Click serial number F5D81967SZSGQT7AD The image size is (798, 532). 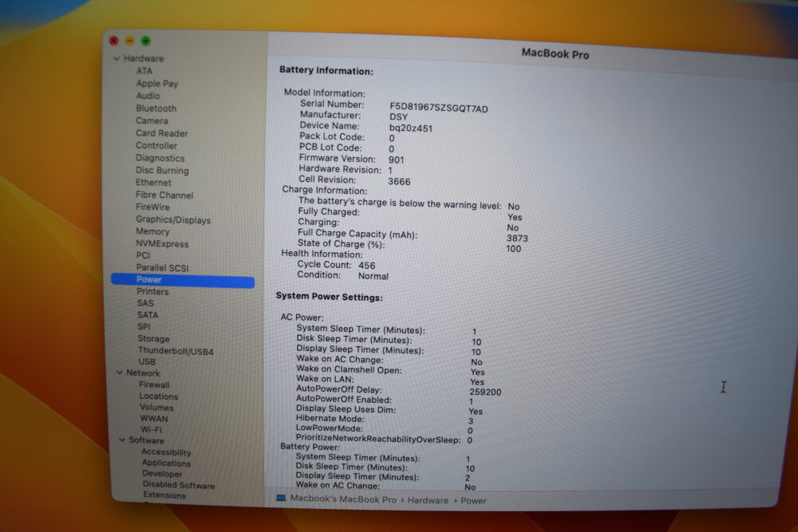pyautogui.click(x=439, y=108)
